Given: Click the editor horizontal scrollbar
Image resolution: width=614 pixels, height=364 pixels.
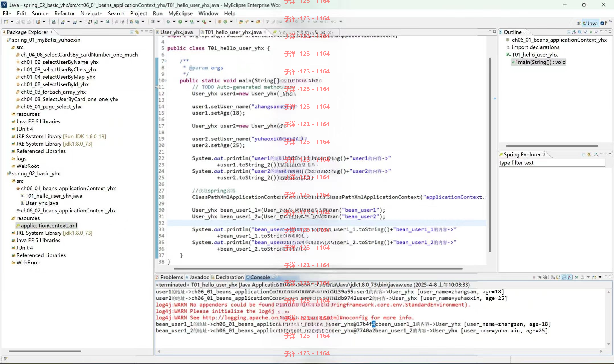Looking at the screenshot, I should [318, 268].
